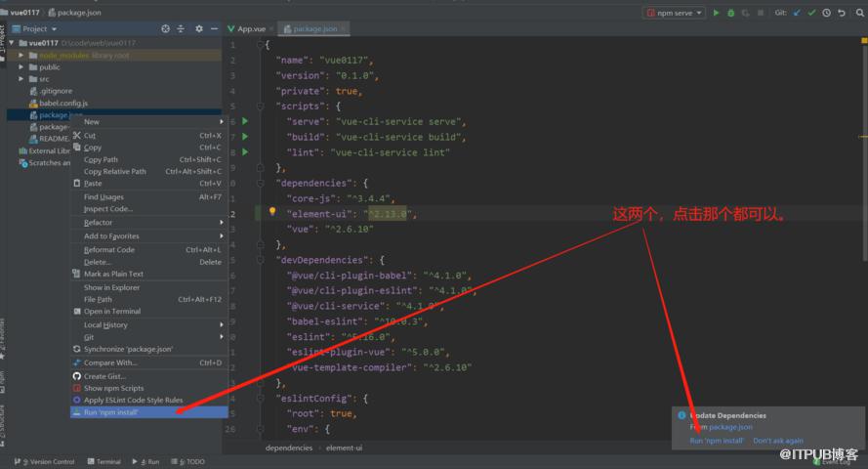Open the npm serve run configuration dropdown
Image resolution: width=868 pixels, height=469 pixels.
pos(674,13)
